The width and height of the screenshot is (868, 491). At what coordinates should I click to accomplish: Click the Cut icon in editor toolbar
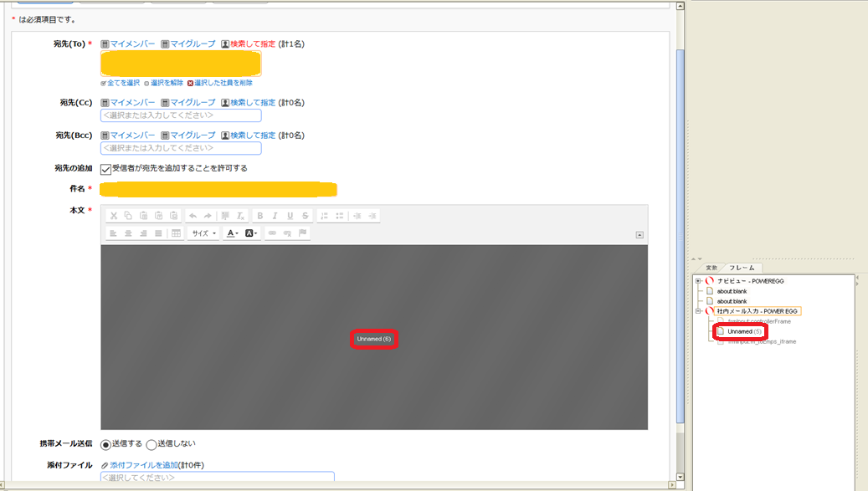114,216
